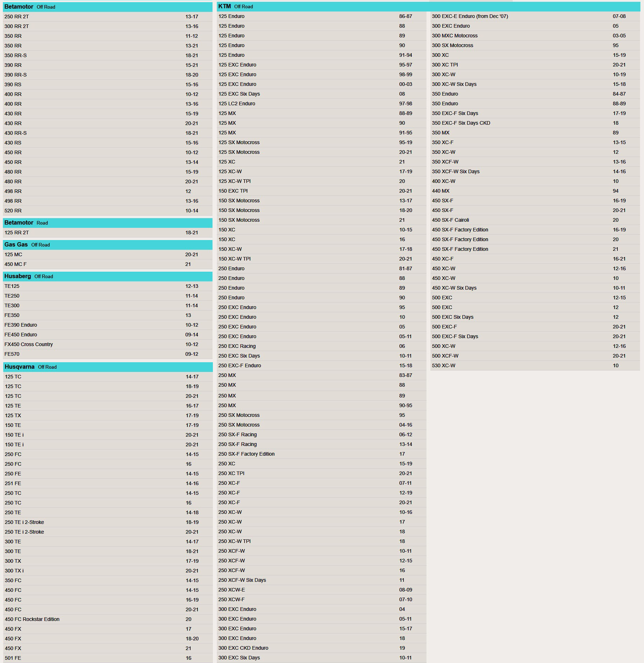Select the 350 EXC-F Six Days CKD row

coord(535,123)
